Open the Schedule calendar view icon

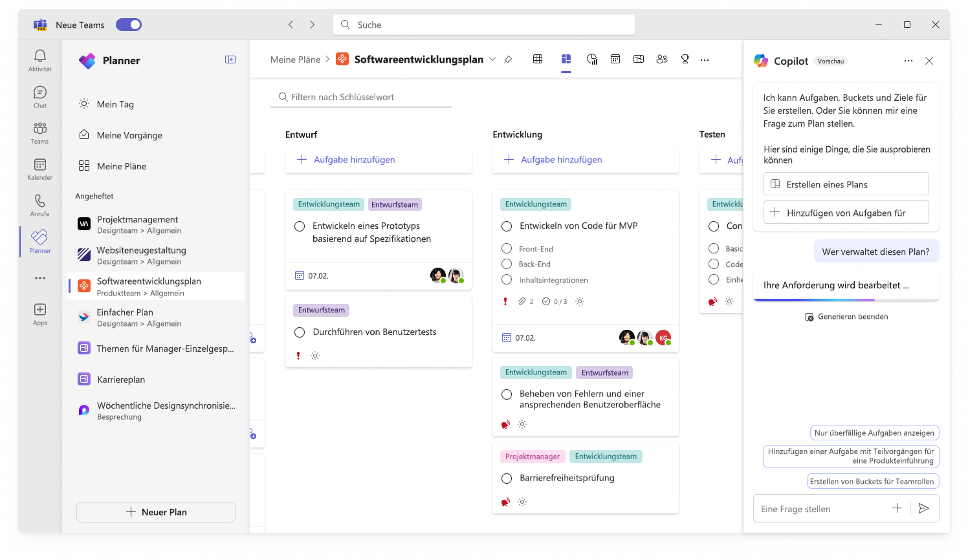(615, 59)
